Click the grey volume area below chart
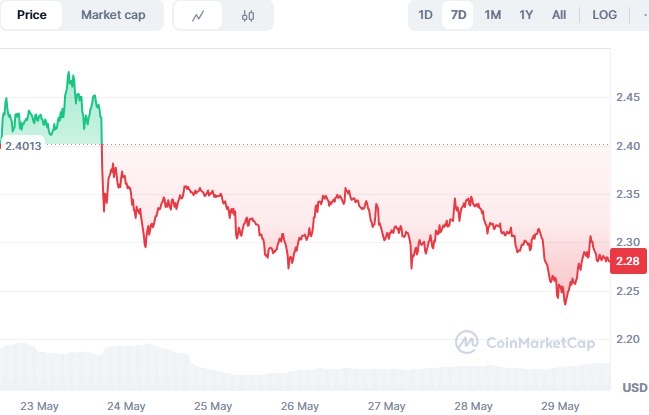This screenshot has width=649, height=415. [x=305, y=367]
